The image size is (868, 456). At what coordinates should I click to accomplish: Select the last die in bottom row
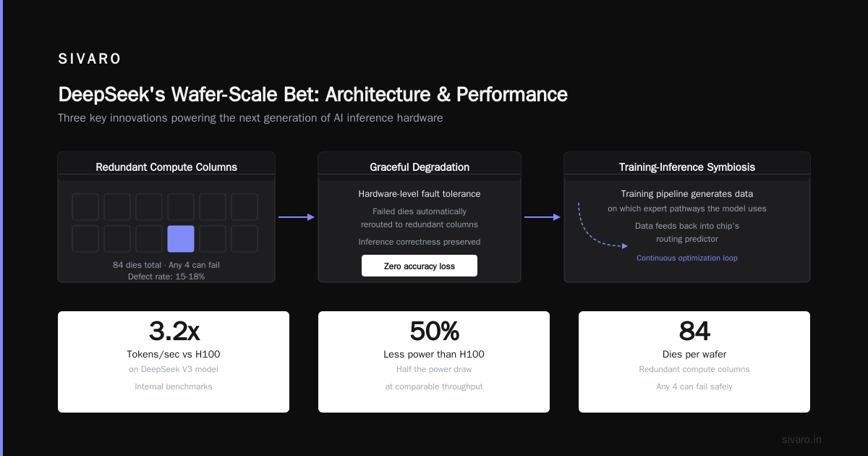(244, 239)
